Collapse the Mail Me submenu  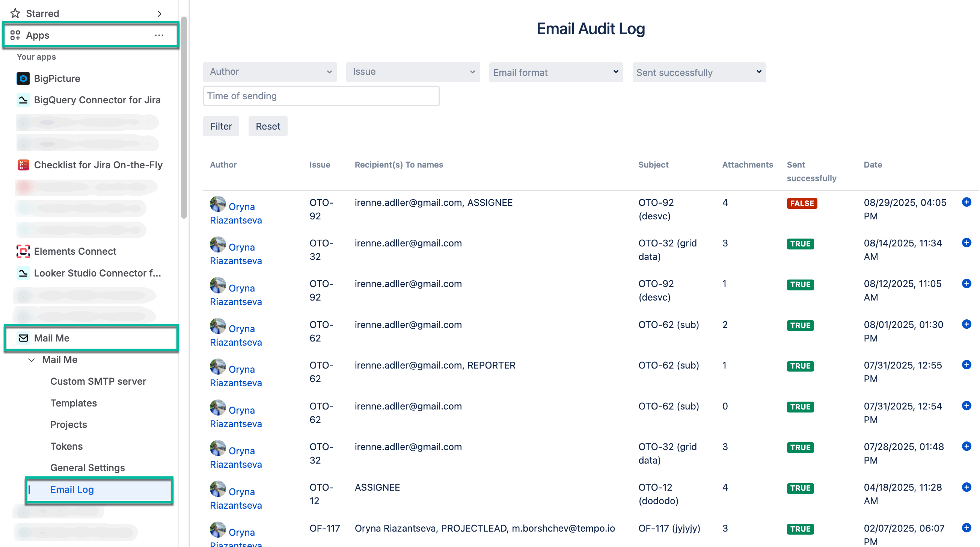pyautogui.click(x=32, y=359)
